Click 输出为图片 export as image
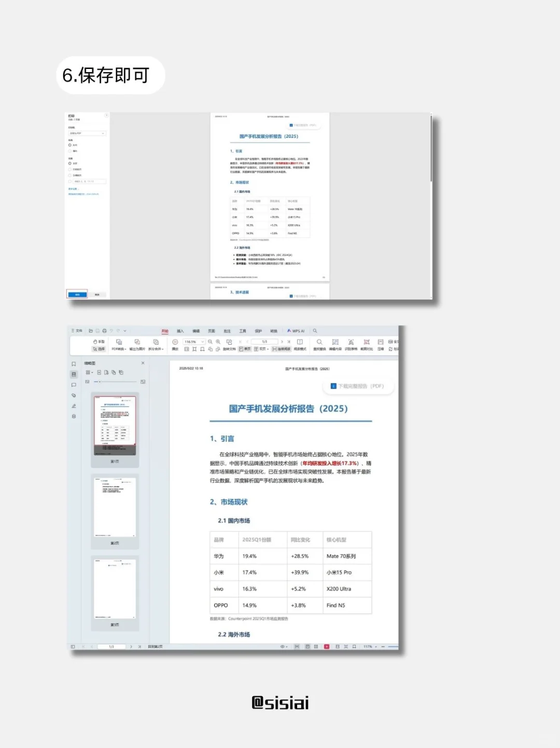This screenshot has width=560, height=748. 137,345
